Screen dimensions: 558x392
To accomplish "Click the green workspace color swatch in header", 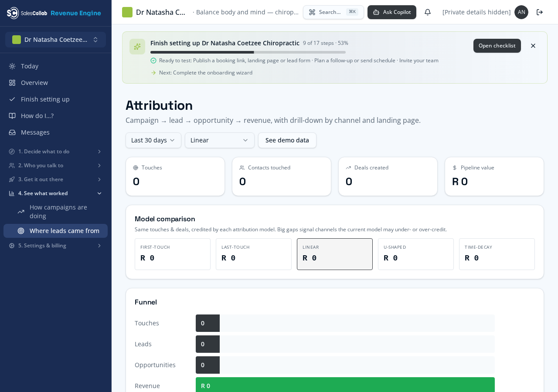I will [x=127, y=12].
